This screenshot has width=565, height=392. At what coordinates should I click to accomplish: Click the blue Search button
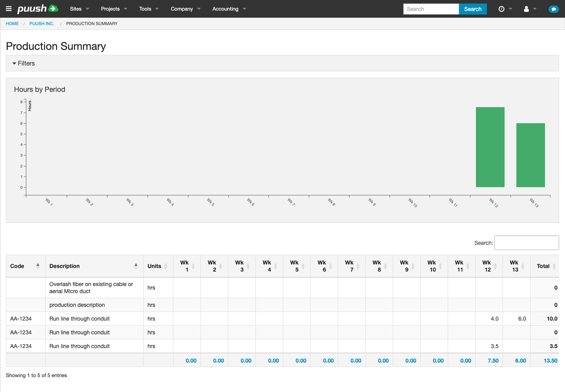[473, 9]
